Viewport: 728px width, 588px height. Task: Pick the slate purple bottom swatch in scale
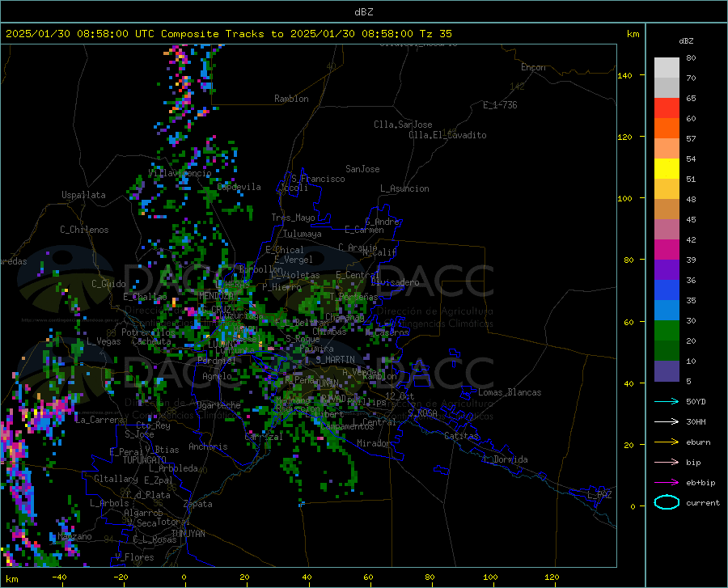click(x=667, y=371)
